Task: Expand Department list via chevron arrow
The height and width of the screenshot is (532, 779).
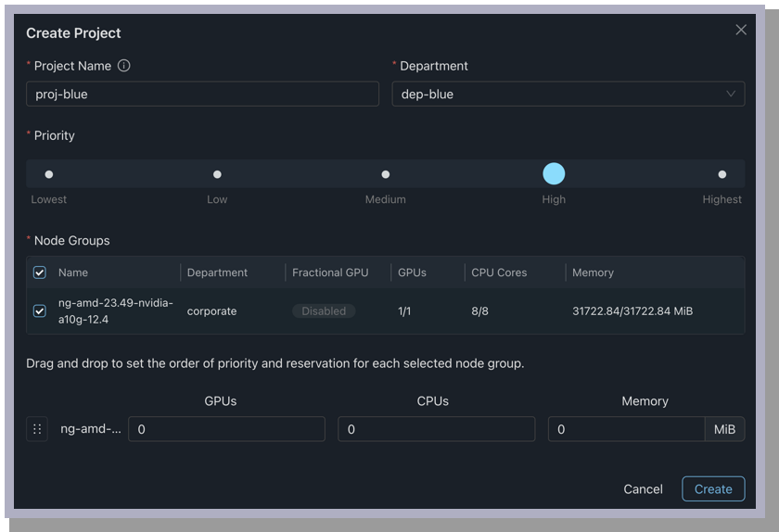Action: (730, 94)
